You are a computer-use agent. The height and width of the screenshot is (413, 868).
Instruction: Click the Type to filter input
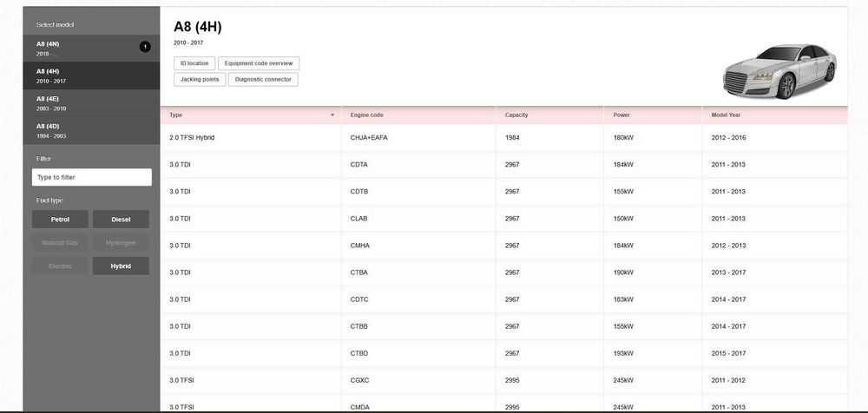tap(92, 177)
